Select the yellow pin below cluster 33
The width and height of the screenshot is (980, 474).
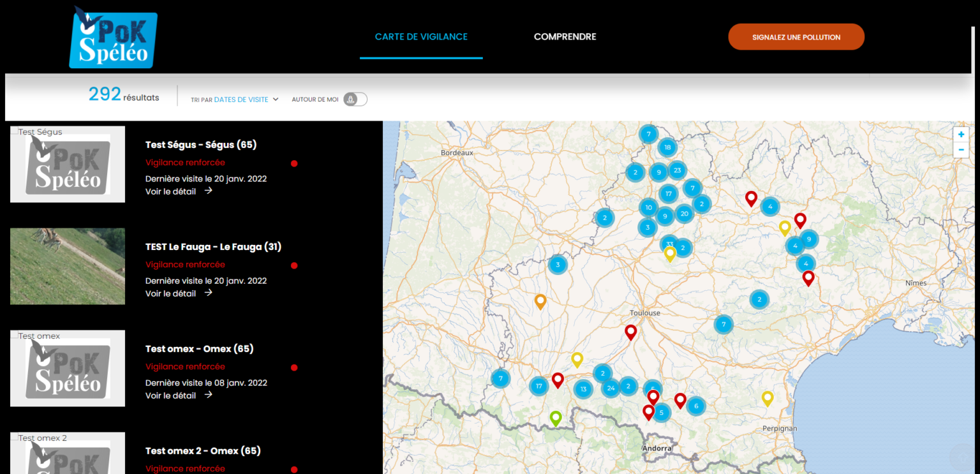coord(670,254)
